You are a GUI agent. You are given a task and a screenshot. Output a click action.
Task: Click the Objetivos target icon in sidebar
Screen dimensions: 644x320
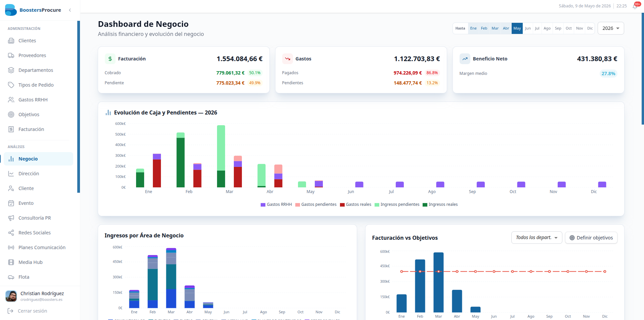pos(11,115)
